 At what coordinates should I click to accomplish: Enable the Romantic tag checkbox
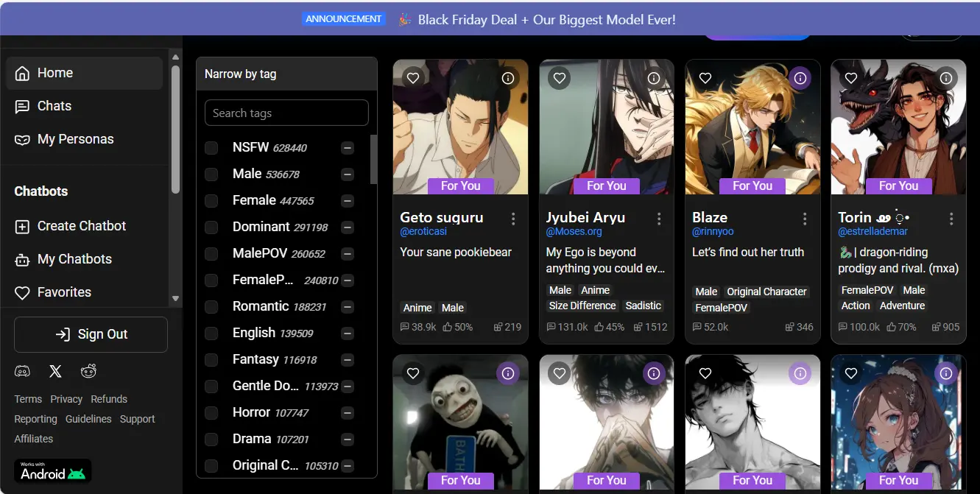pyautogui.click(x=211, y=307)
